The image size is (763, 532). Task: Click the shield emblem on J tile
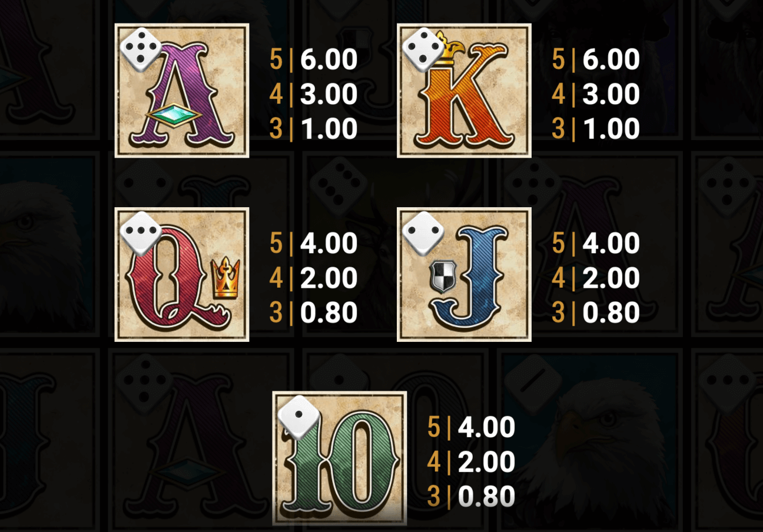440,278
